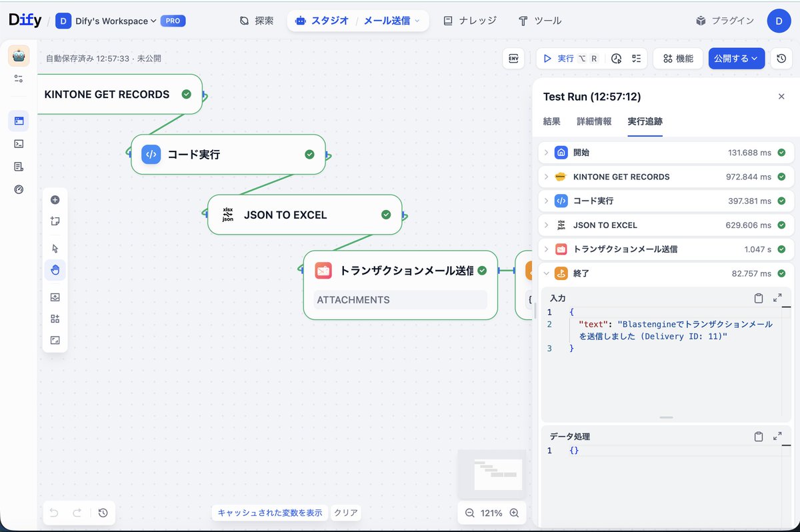
Task: Click the maximize canvas icon
Action: pyautogui.click(x=55, y=340)
